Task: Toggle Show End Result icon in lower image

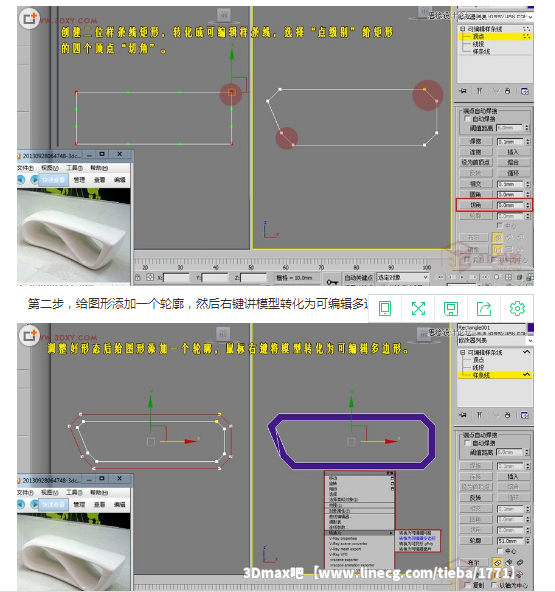Action: click(479, 415)
